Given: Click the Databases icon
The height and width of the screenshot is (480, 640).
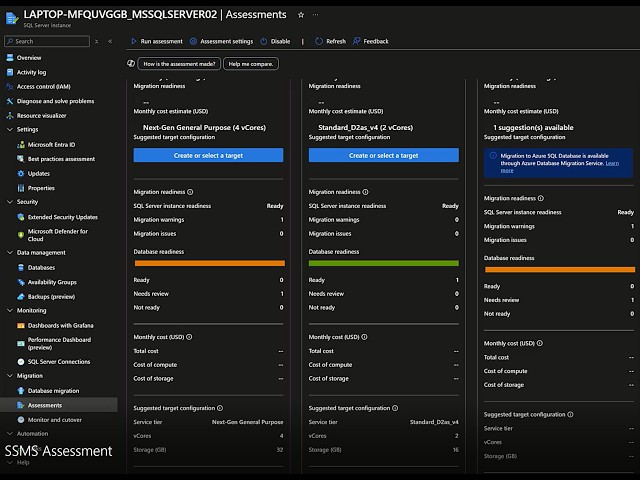Looking at the screenshot, I should click(21, 268).
